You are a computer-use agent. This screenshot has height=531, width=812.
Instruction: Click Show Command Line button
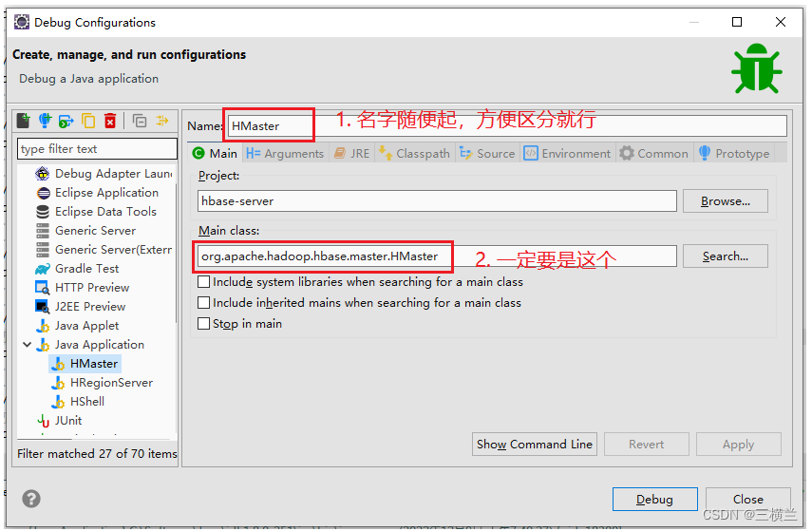pyautogui.click(x=535, y=445)
